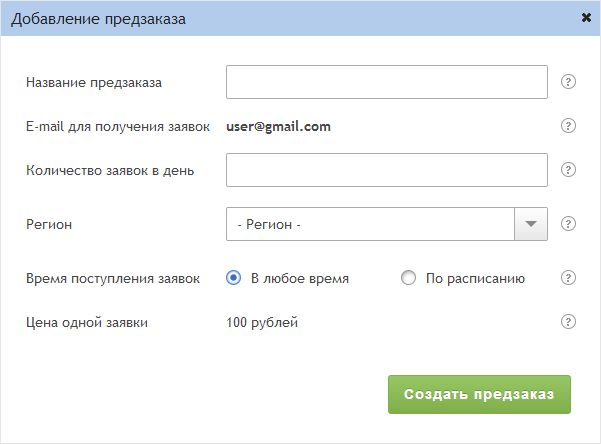Click the Название предзаказа field label
This screenshot has width=601, height=444.
point(94,82)
